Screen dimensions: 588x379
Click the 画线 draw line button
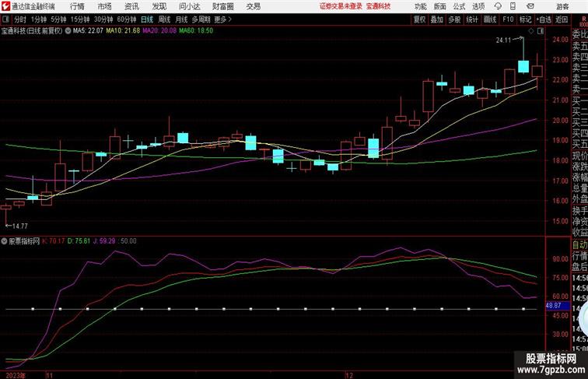tap(490, 19)
